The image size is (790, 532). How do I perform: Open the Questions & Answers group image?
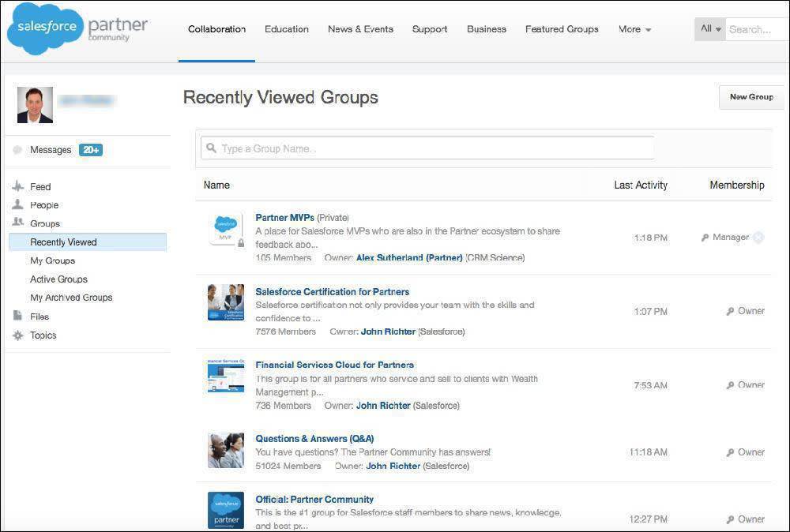click(x=226, y=450)
